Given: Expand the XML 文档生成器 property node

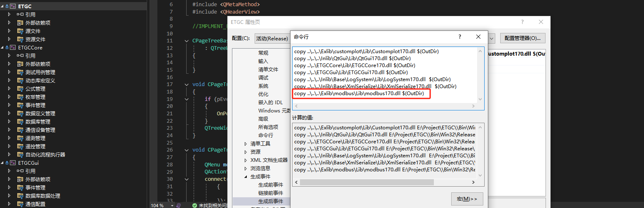Looking at the screenshot, I should tap(246, 160).
